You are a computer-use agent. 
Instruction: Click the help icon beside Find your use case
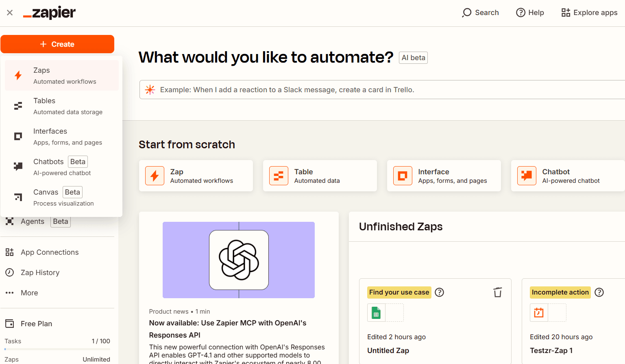440,292
